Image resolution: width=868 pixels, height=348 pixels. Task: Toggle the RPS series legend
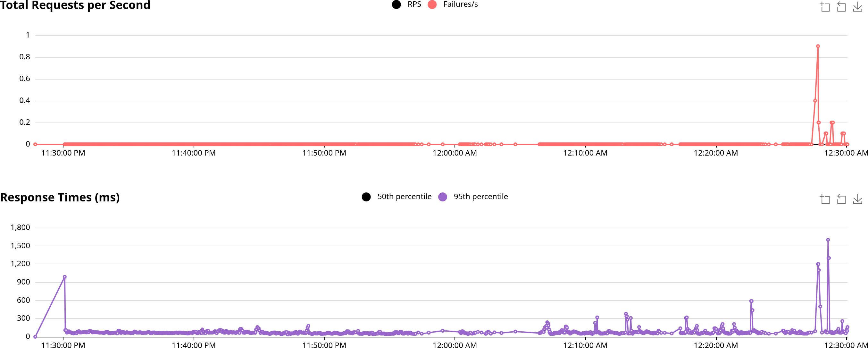click(x=406, y=4)
